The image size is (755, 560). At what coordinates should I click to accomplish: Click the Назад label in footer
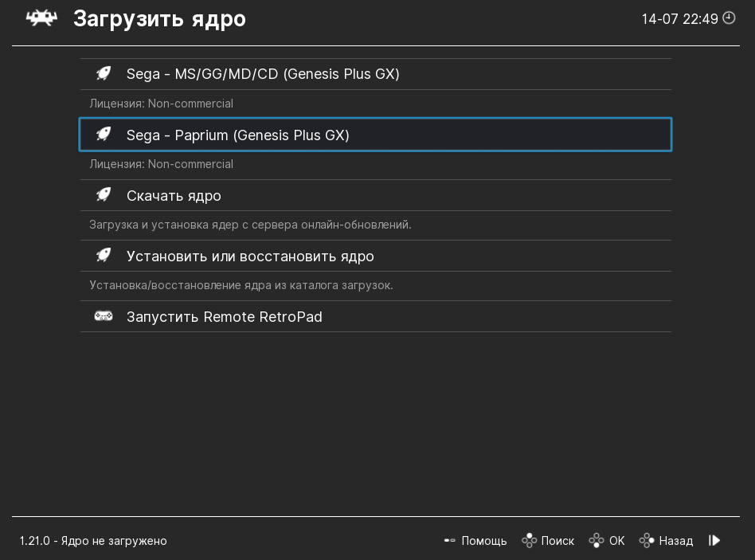(x=676, y=541)
